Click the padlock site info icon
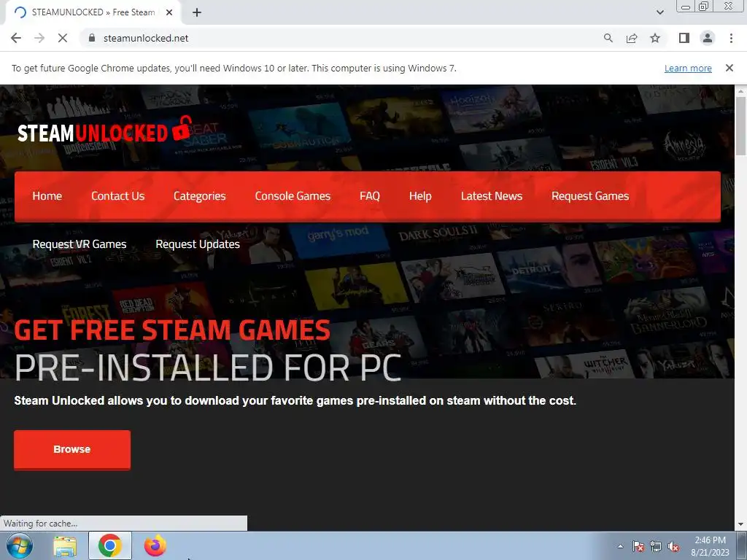747x560 pixels. (x=92, y=38)
